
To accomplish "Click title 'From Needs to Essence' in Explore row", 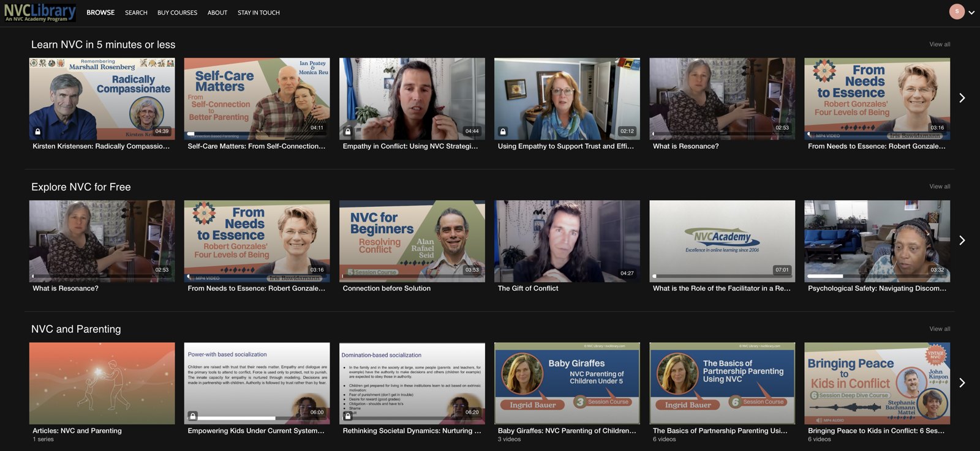I will (x=256, y=288).
